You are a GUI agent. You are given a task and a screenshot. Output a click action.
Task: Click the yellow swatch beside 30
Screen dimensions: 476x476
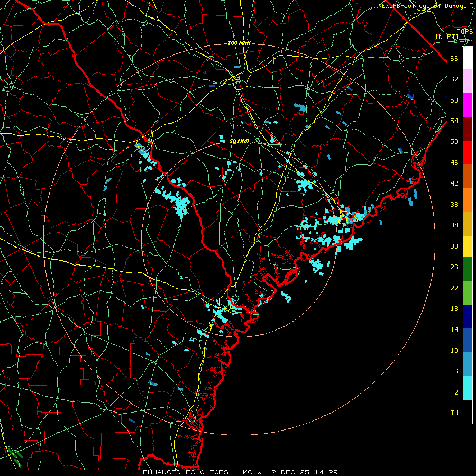tap(467, 246)
